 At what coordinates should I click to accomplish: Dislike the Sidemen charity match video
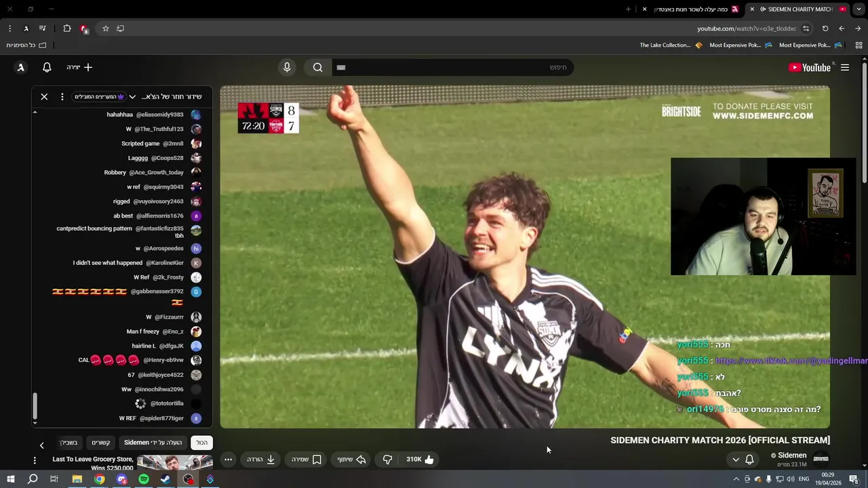click(387, 460)
